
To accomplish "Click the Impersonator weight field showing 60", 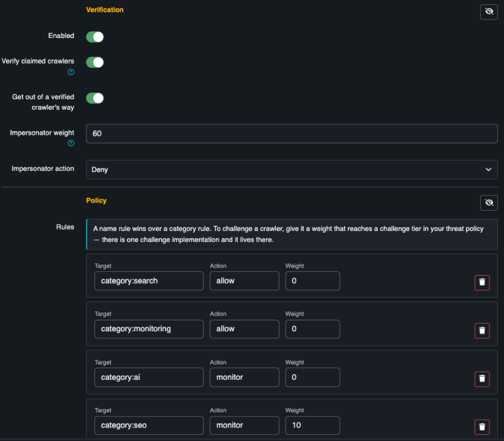I will (x=291, y=134).
